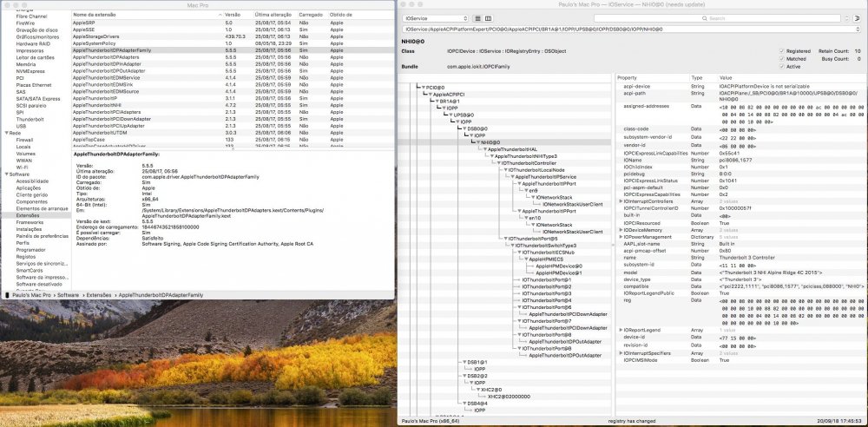
Task: Click the Property column header
Action: click(x=652, y=78)
